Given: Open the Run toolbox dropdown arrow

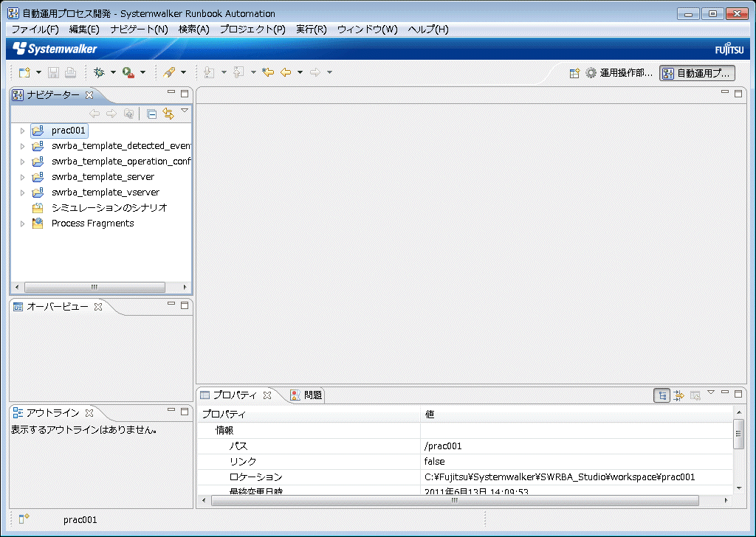Looking at the screenshot, I should [x=142, y=72].
